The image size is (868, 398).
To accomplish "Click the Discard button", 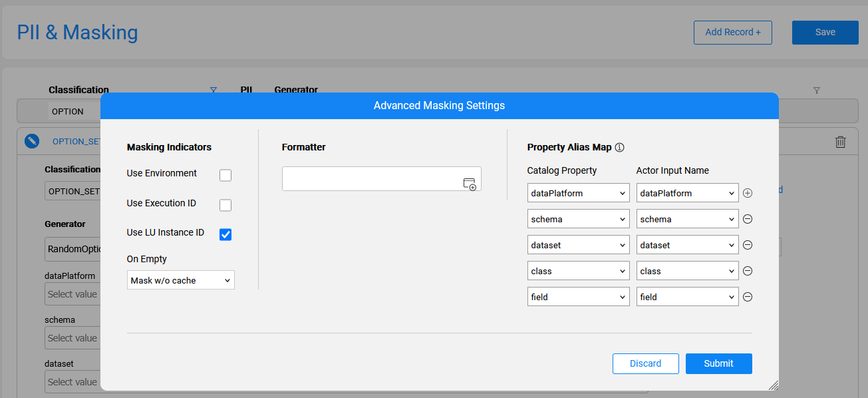I will coord(645,363).
